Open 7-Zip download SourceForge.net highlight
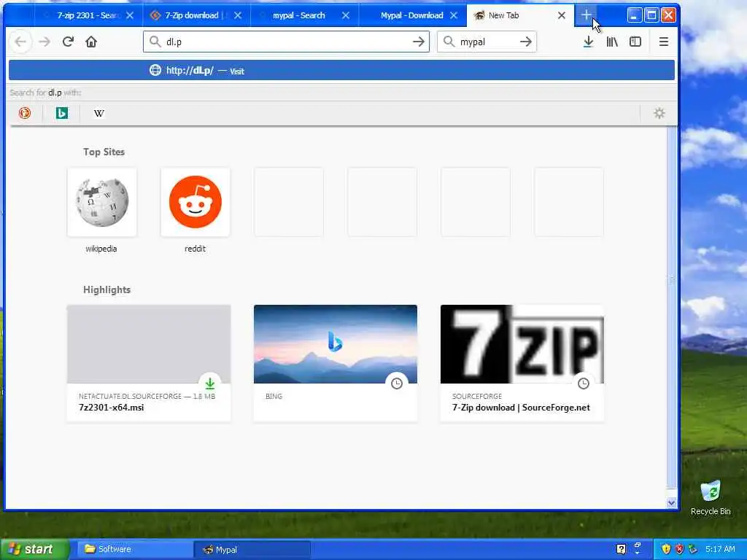 coord(522,363)
